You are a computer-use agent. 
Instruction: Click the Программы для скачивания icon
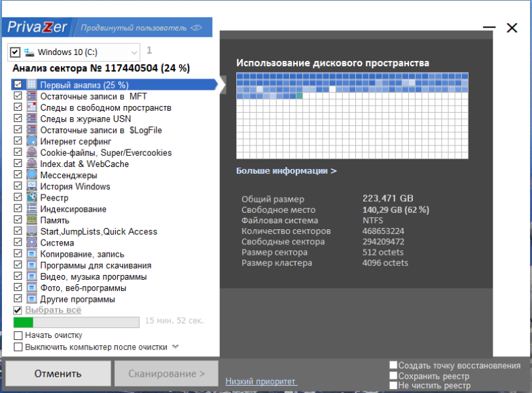[31, 265]
